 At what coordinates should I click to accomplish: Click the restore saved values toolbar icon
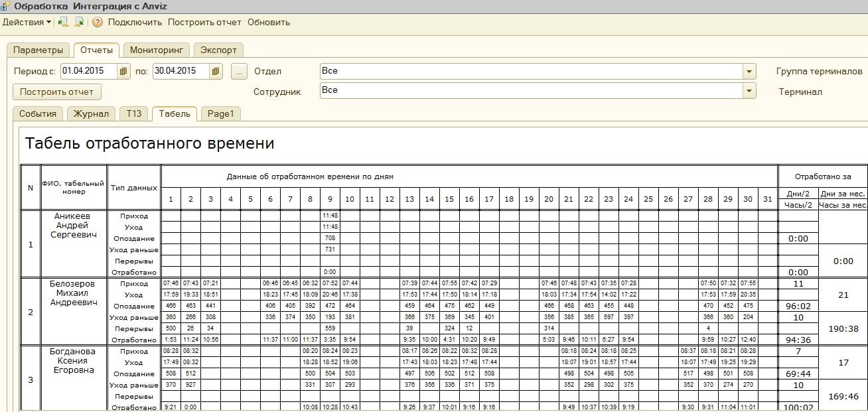64,22
